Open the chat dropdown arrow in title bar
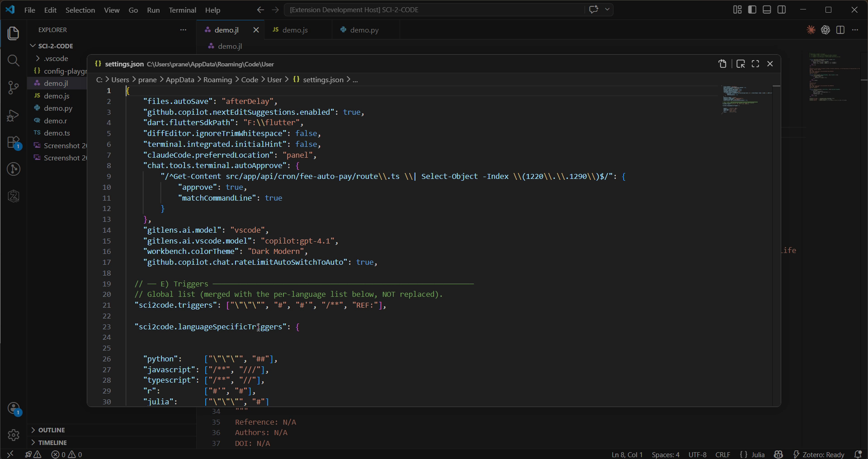Image resolution: width=868 pixels, height=459 pixels. pos(607,9)
